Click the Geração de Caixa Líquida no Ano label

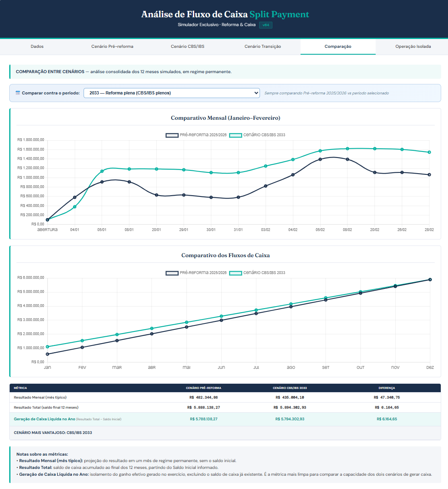[45, 419]
